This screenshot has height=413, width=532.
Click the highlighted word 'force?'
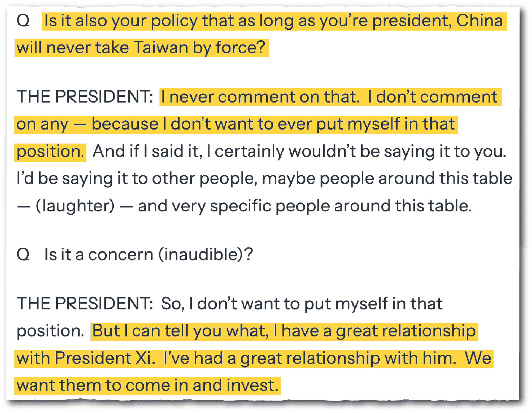[240, 48]
